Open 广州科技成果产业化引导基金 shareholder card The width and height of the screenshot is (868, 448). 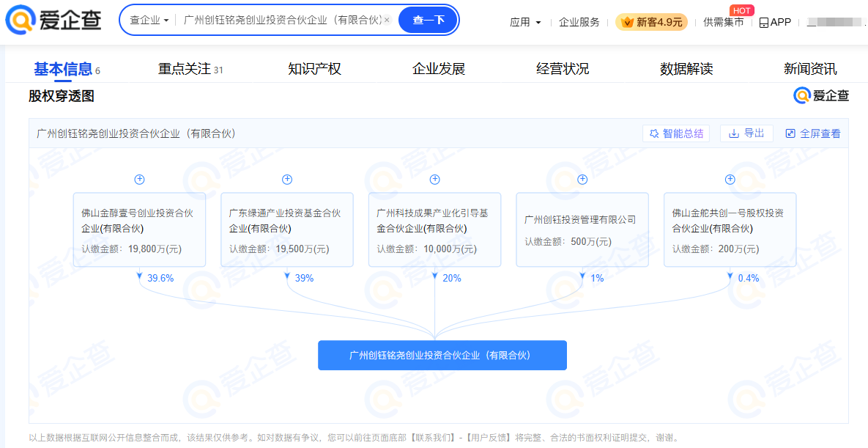[434, 229]
